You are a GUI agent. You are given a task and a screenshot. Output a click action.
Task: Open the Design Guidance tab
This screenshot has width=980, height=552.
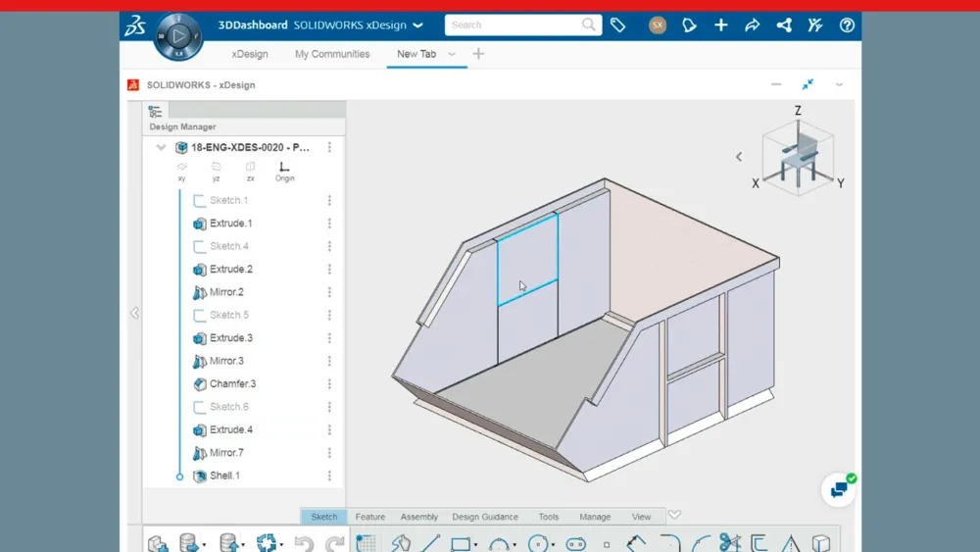[485, 517]
